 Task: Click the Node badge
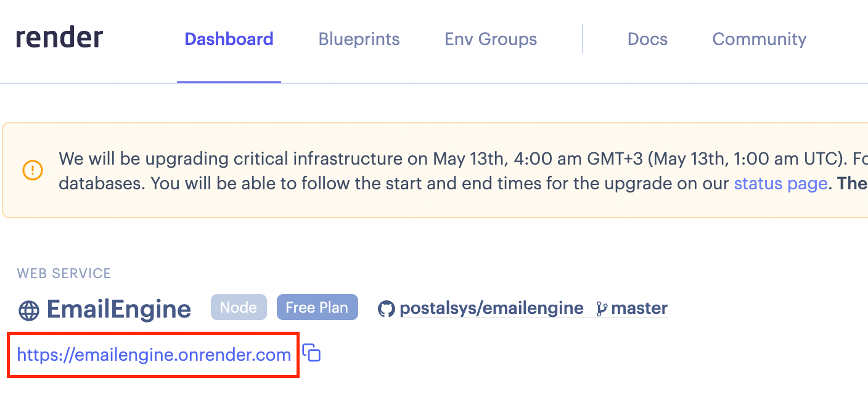click(239, 307)
